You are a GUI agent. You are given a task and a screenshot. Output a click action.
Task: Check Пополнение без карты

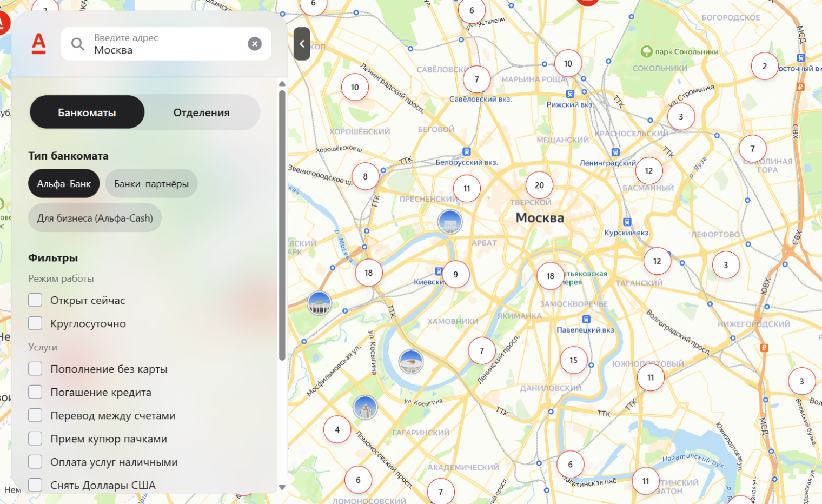tap(35, 369)
